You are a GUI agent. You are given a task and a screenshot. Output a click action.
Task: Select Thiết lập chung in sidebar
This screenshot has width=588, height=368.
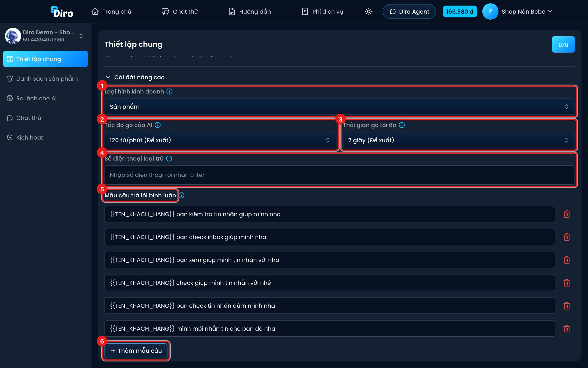(x=45, y=59)
